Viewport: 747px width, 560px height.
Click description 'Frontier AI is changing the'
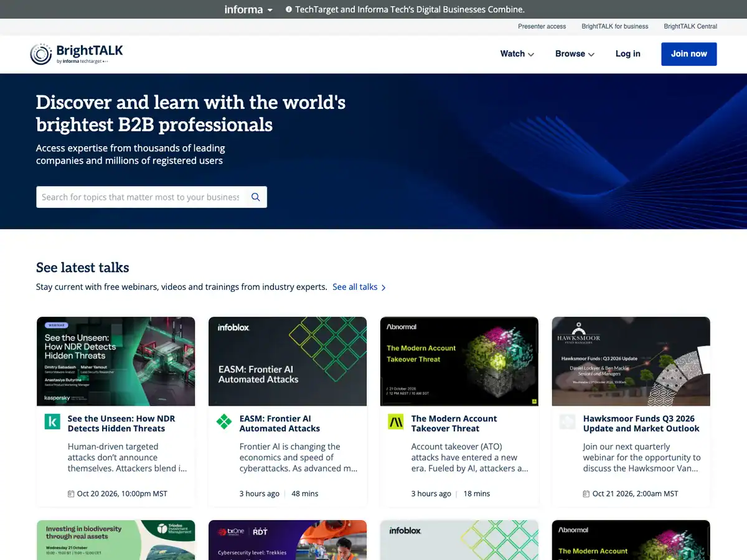(x=299, y=457)
